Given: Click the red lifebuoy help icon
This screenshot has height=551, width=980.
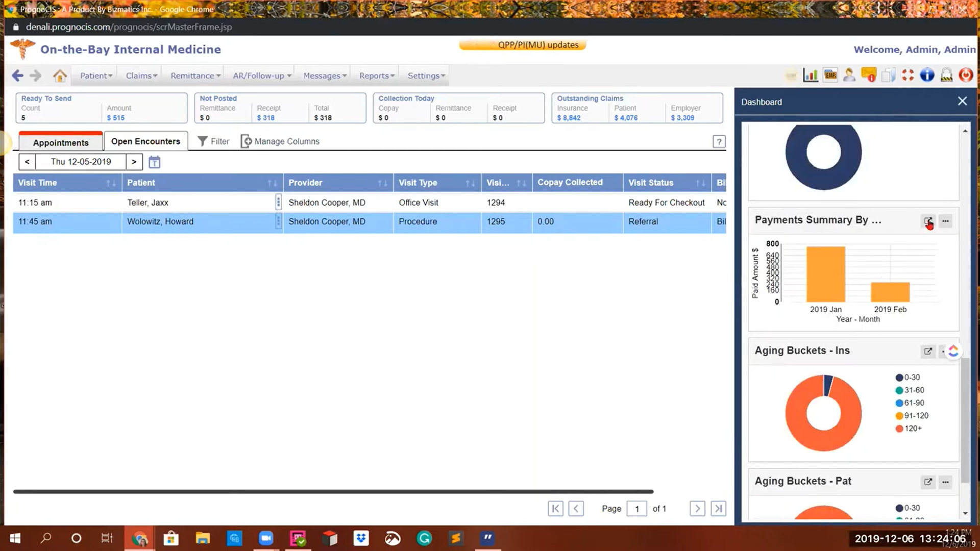Looking at the screenshot, I should pyautogui.click(x=908, y=76).
